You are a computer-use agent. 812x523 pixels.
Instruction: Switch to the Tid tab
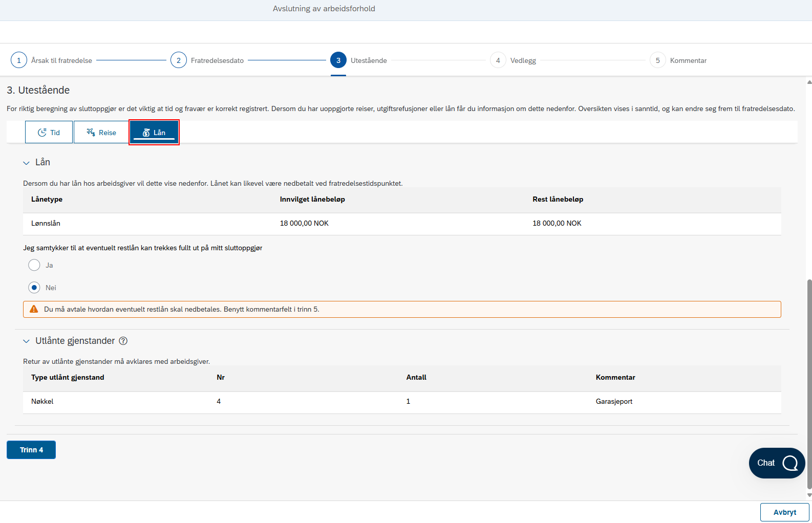pos(49,133)
